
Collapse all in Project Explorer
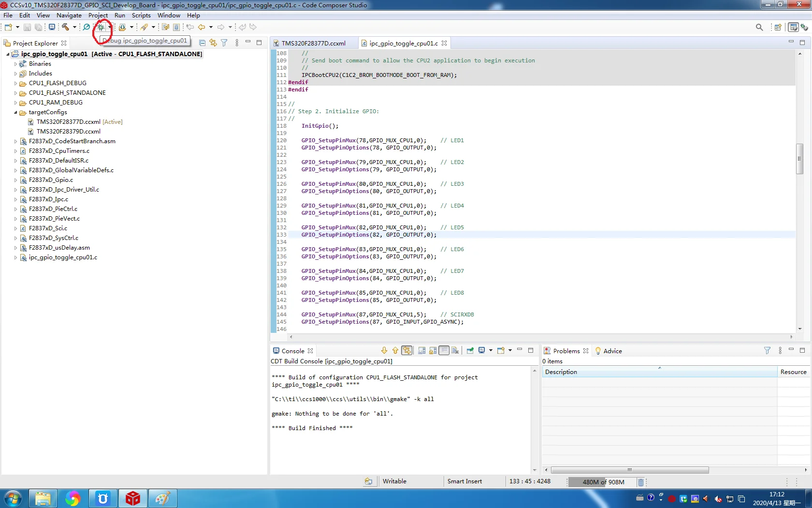pyautogui.click(x=203, y=43)
